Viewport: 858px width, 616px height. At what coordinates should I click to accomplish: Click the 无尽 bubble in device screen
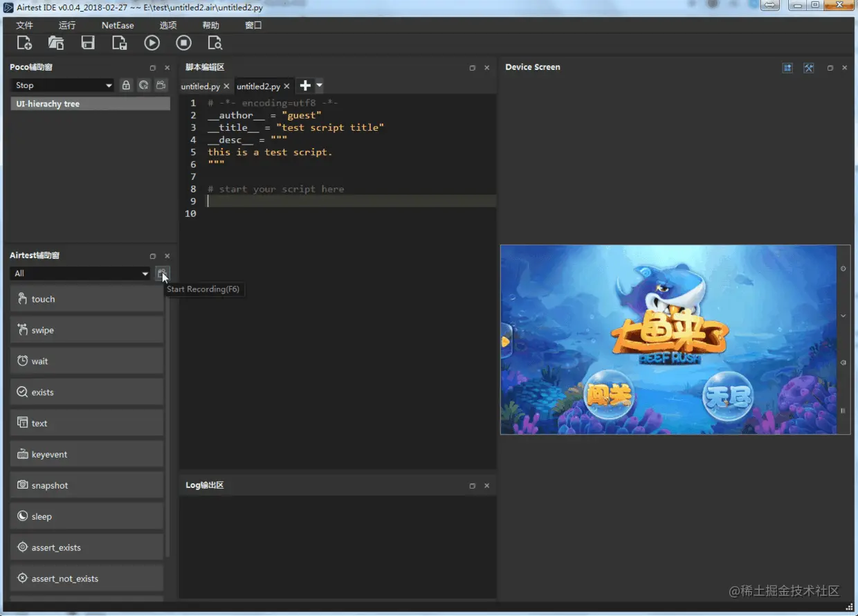pyautogui.click(x=727, y=396)
